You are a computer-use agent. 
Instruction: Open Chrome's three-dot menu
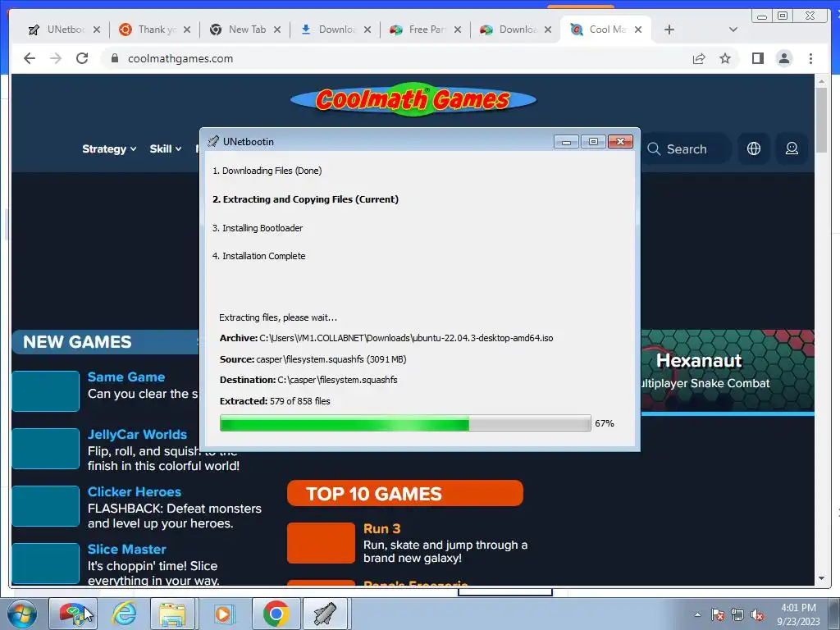click(x=810, y=58)
